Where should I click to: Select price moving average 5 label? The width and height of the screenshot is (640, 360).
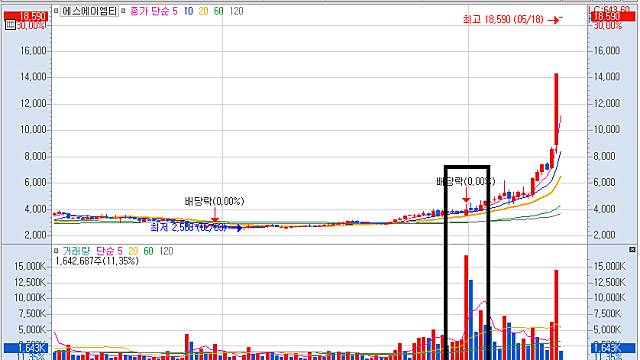175,11
